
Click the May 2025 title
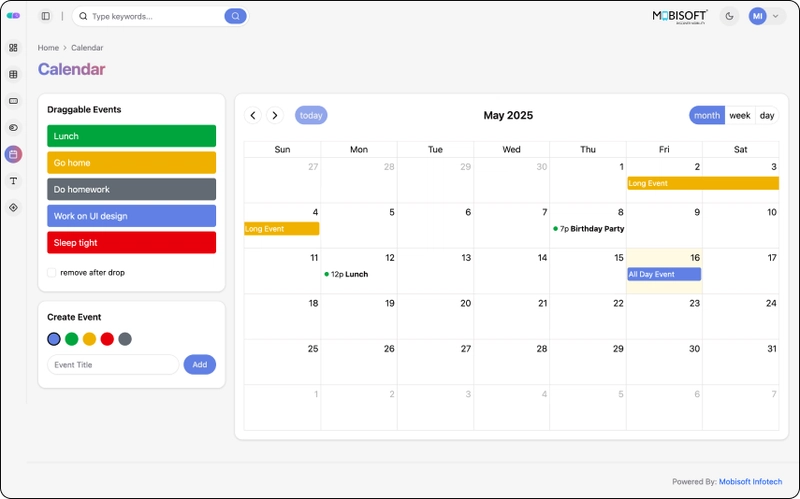tap(508, 115)
